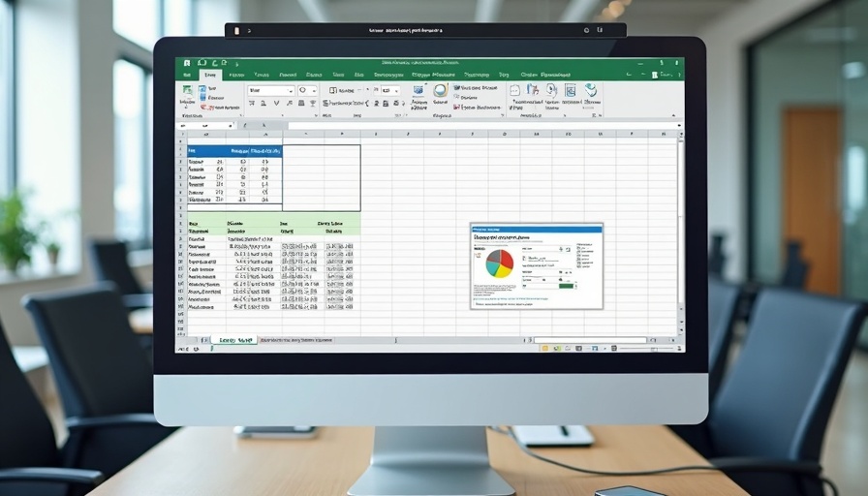Click the zoom slider in the status bar

[x=645, y=349]
